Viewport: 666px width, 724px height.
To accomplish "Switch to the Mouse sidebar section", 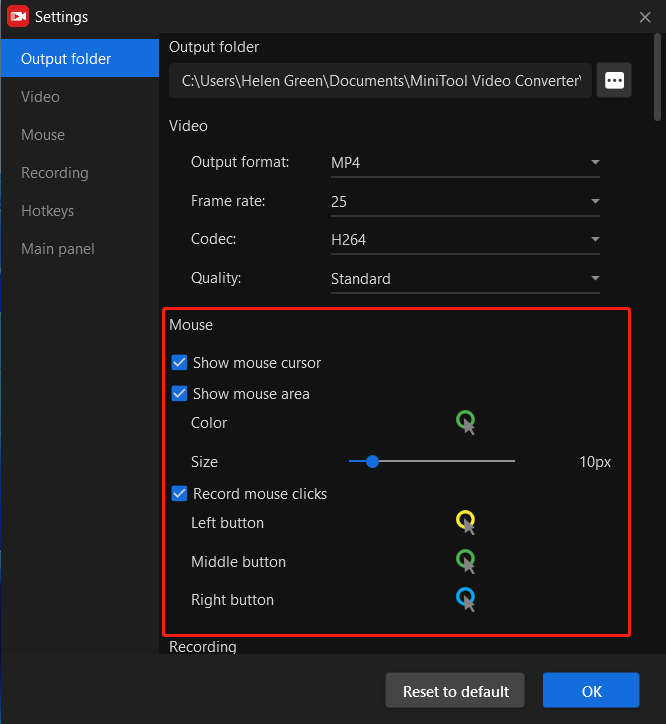I will coord(80,134).
